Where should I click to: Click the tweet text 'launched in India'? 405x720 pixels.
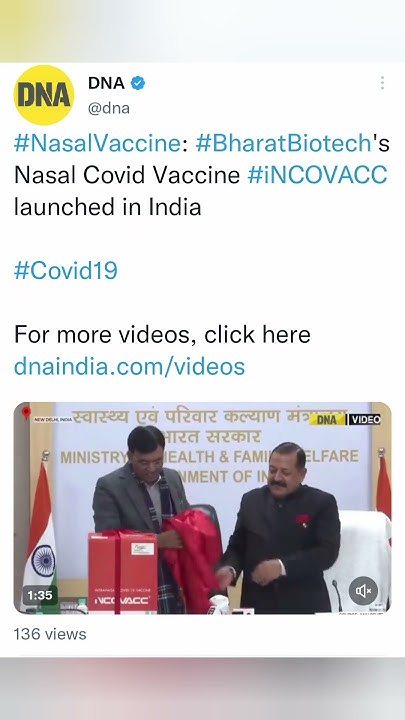click(x=107, y=207)
